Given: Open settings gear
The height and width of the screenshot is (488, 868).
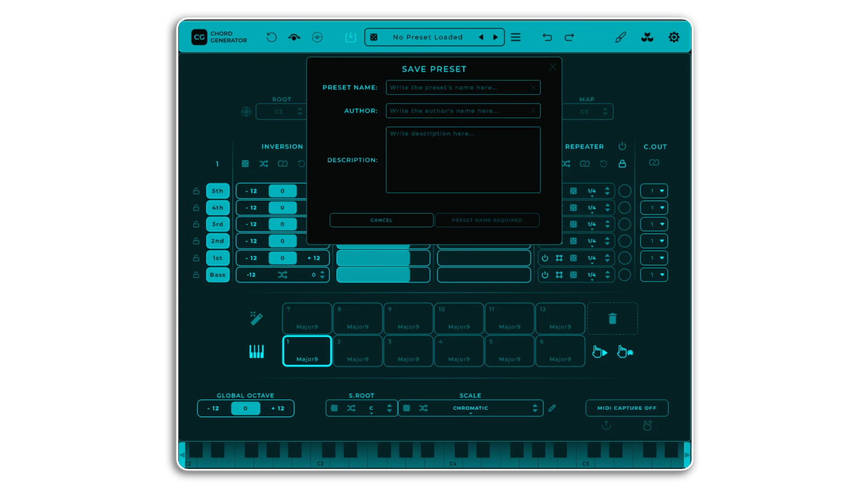Looking at the screenshot, I should tap(674, 37).
